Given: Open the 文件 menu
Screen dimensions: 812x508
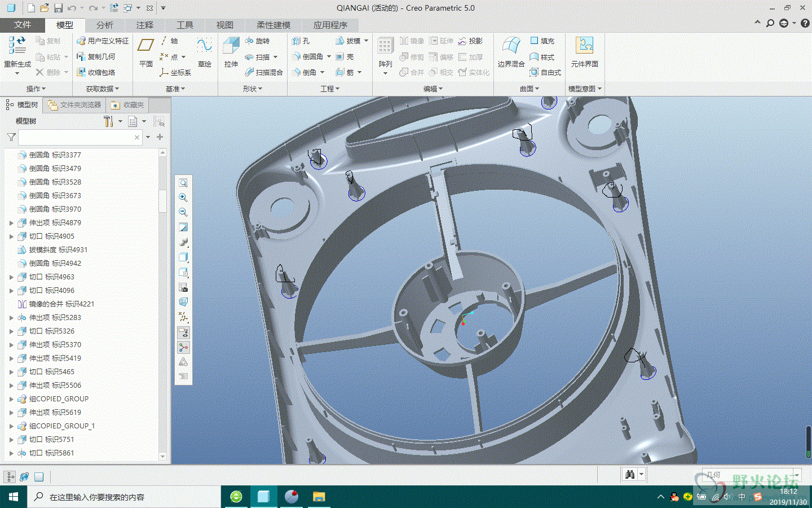Looking at the screenshot, I should (23, 25).
